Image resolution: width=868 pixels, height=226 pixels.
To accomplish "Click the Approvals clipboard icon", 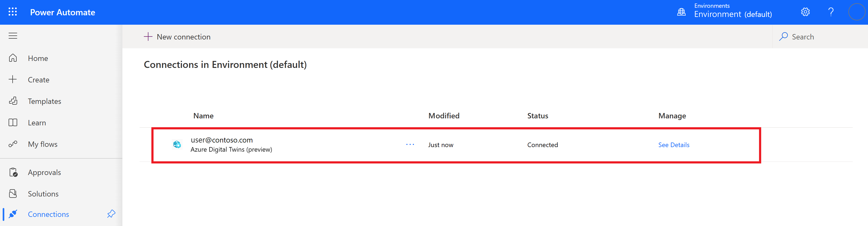I will click(13, 172).
